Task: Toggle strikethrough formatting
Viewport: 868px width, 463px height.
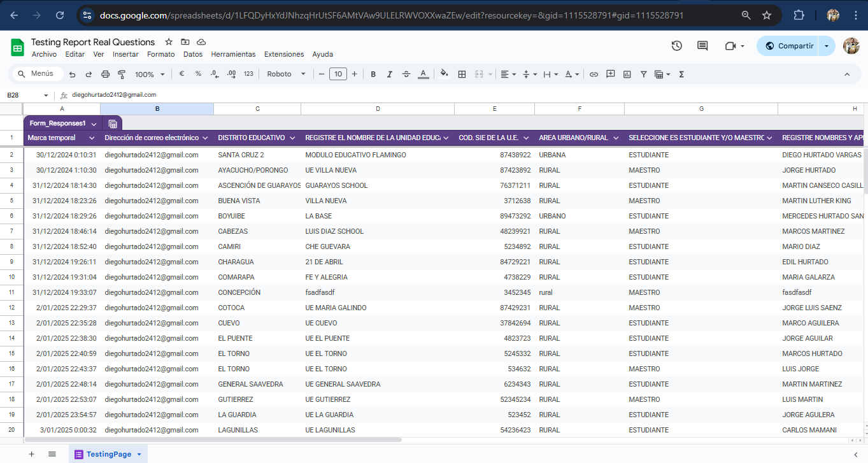Action: (x=406, y=75)
